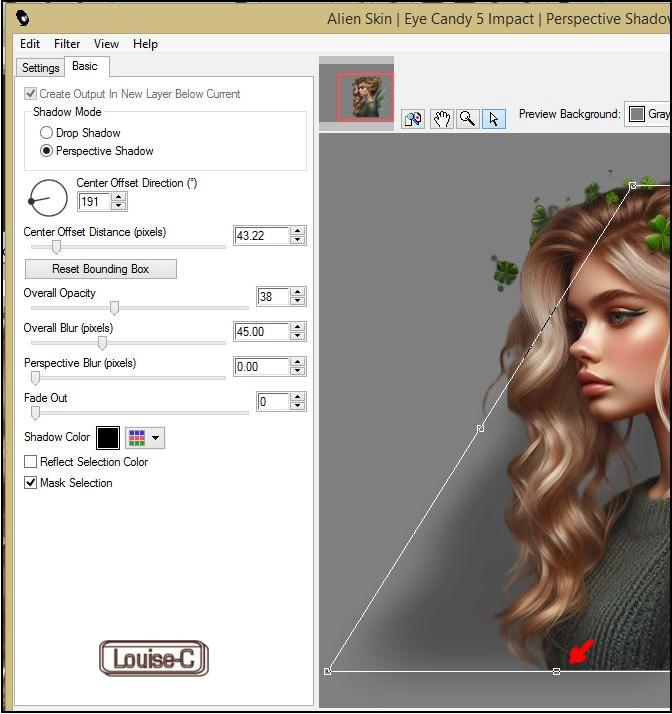The width and height of the screenshot is (672, 714).
Task: Open the View menu
Action: pos(106,44)
